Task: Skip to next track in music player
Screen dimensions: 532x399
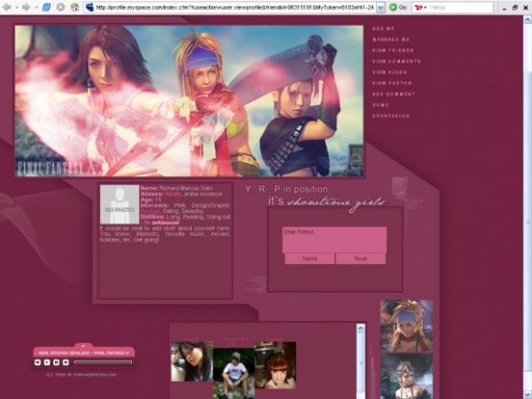Action: (x=66, y=362)
